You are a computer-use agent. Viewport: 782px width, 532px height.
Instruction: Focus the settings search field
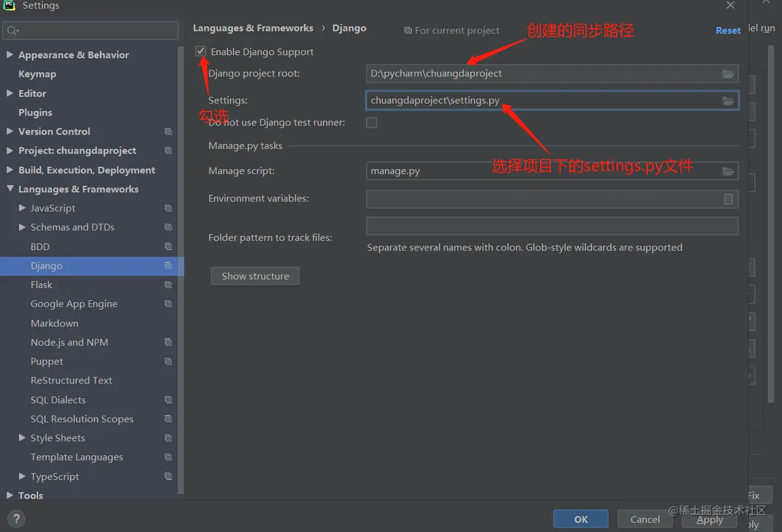[91, 31]
